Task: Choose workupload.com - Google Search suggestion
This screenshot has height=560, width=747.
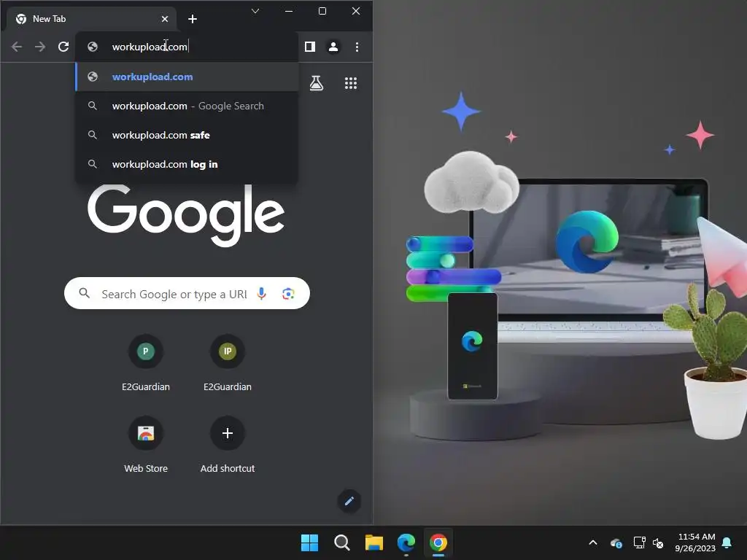Action: [187, 106]
